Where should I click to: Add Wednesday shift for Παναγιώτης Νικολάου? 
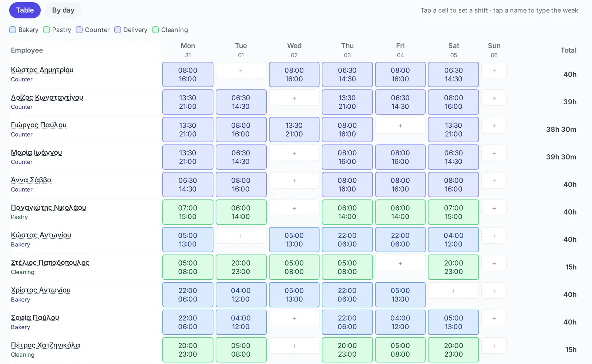tap(294, 209)
